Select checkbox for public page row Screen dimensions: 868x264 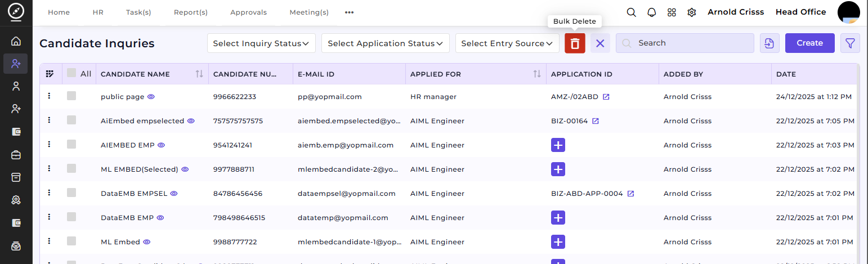(x=71, y=96)
